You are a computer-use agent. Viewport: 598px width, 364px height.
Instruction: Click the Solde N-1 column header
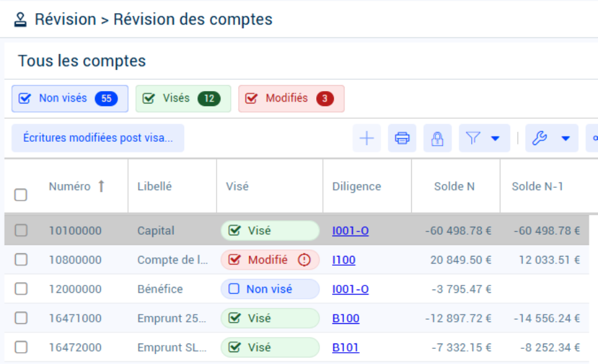point(537,187)
